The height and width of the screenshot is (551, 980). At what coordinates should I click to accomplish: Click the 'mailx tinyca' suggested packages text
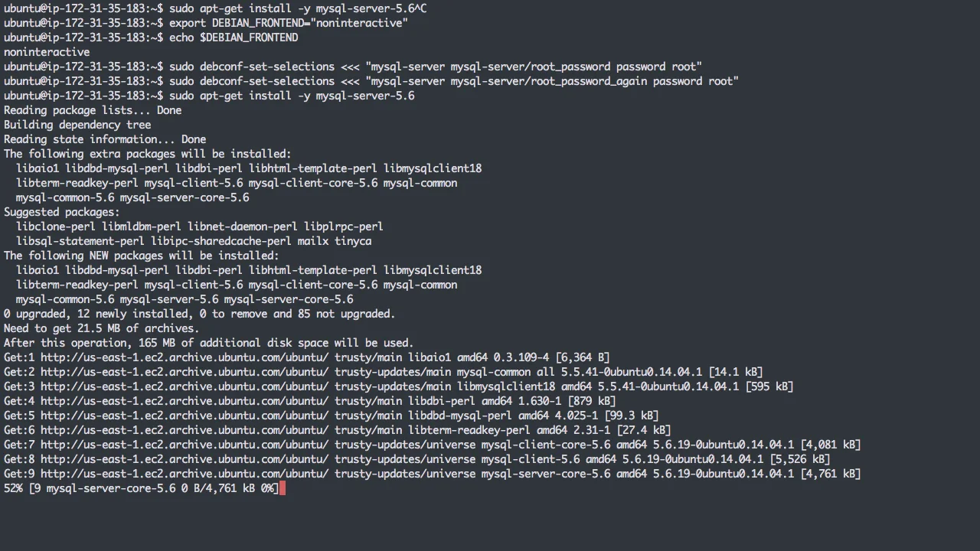(335, 241)
